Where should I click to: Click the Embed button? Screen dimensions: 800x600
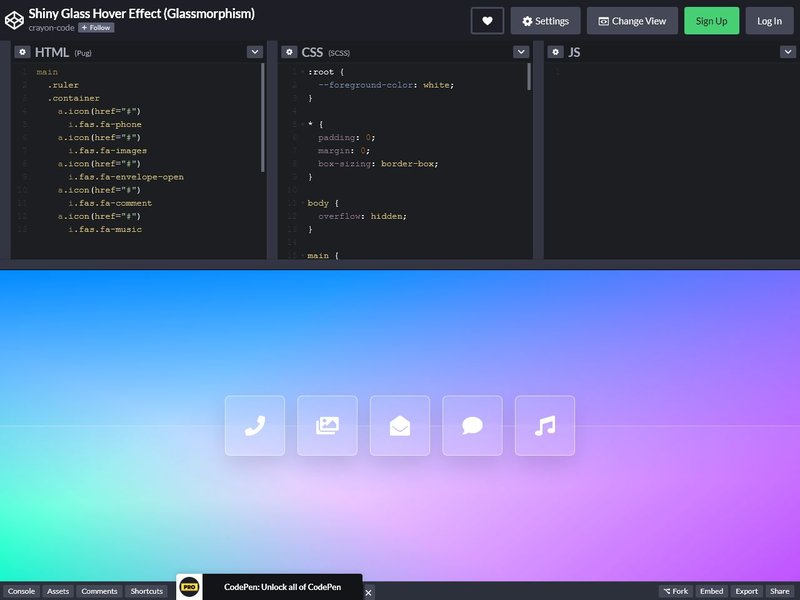(x=712, y=591)
